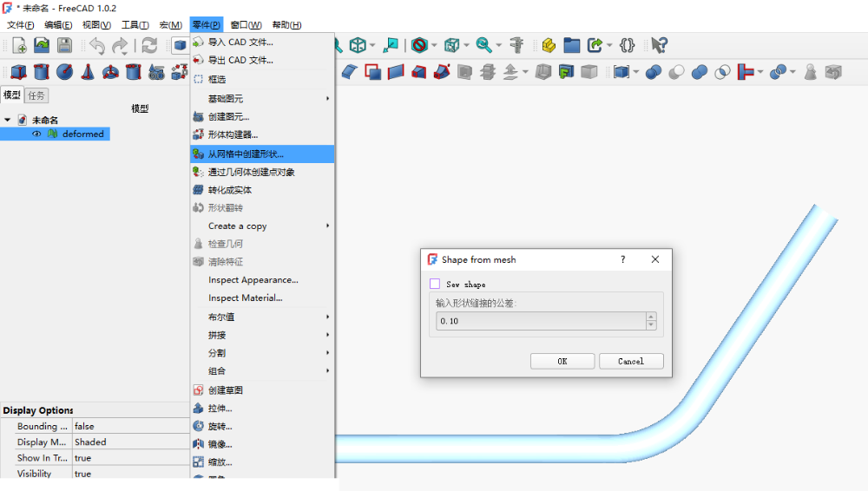Click the draw style no-entry icon

pyautogui.click(x=419, y=45)
